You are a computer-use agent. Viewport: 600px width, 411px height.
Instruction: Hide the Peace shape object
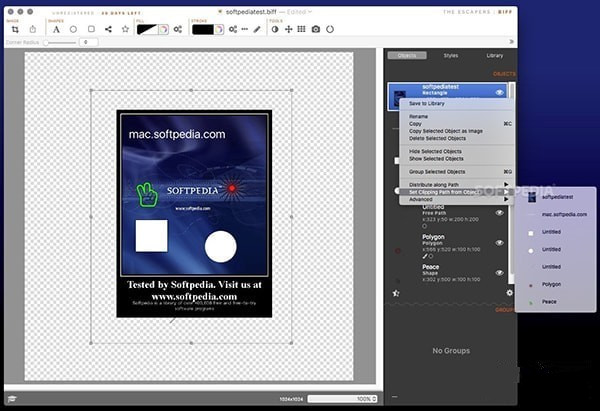(499, 272)
